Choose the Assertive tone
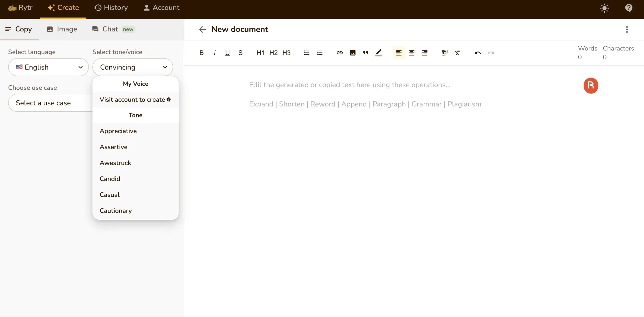Screen dimensions: 644x317 click(135, 147)
